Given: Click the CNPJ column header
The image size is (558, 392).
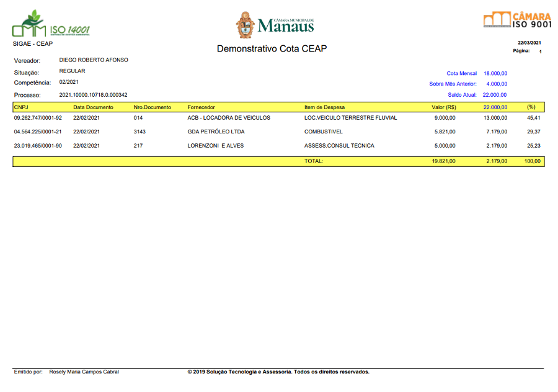Looking at the screenshot, I should tap(21, 107).
